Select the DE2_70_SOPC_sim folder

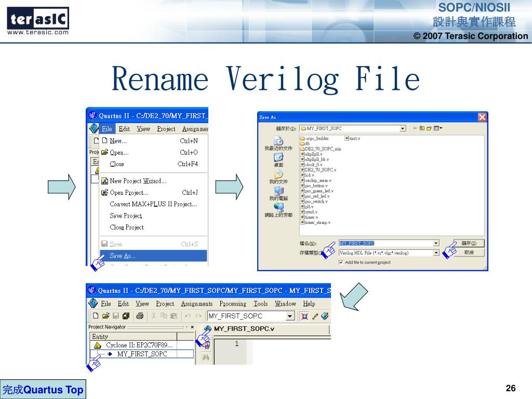321,149
